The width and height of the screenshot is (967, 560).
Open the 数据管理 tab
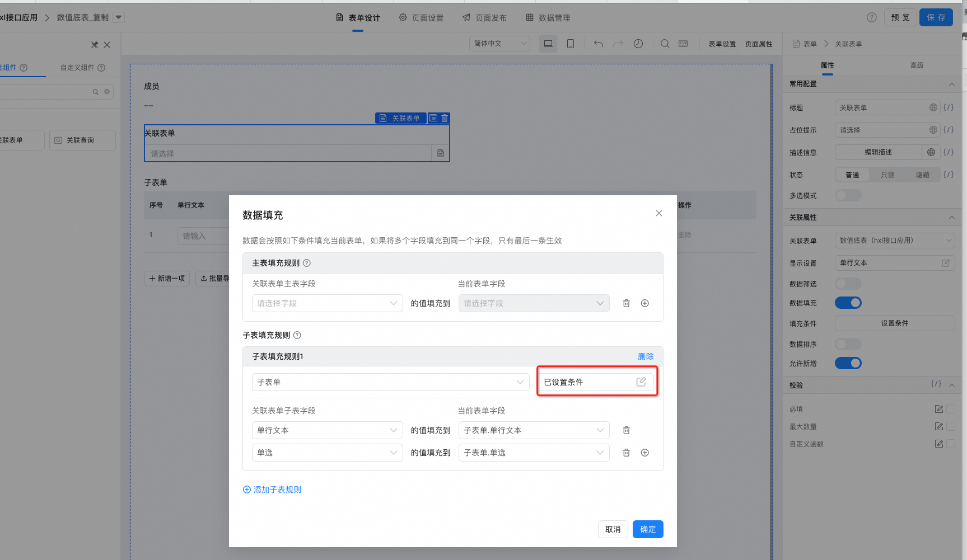[548, 18]
